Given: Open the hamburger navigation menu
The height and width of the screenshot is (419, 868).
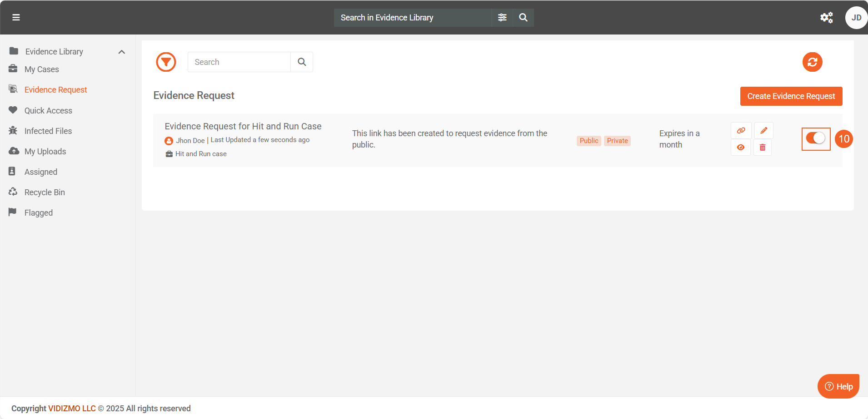Looking at the screenshot, I should click(16, 17).
